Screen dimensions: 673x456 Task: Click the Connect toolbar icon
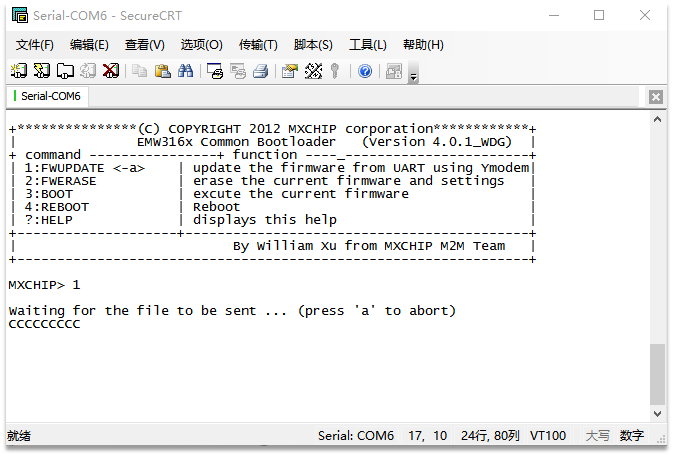pyautogui.click(x=18, y=71)
